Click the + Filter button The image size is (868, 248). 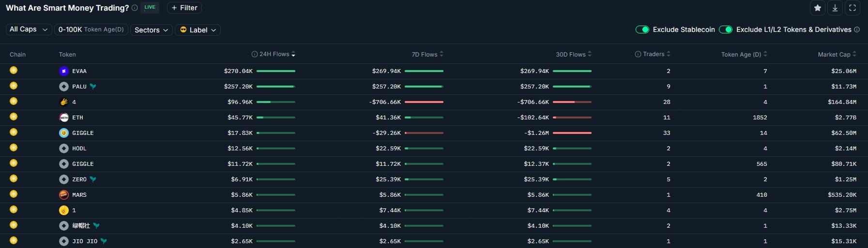pyautogui.click(x=184, y=8)
